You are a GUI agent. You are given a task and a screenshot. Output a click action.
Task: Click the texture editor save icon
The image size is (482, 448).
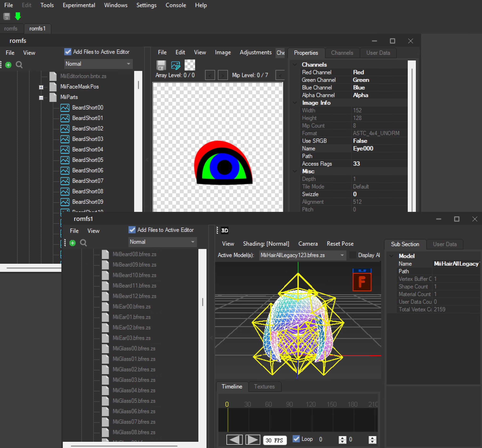[161, 65]
